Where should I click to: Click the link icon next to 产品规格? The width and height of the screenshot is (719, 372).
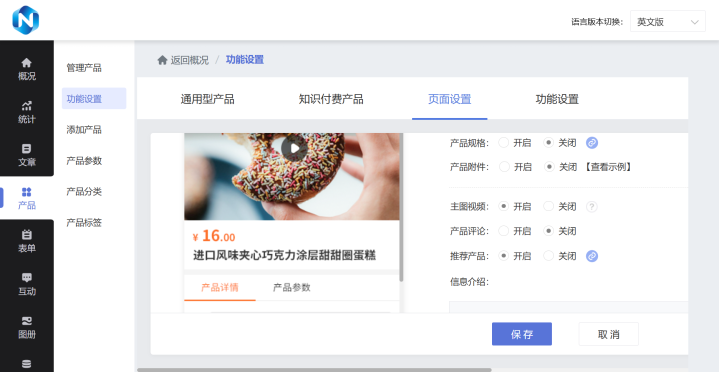(592, 143)
